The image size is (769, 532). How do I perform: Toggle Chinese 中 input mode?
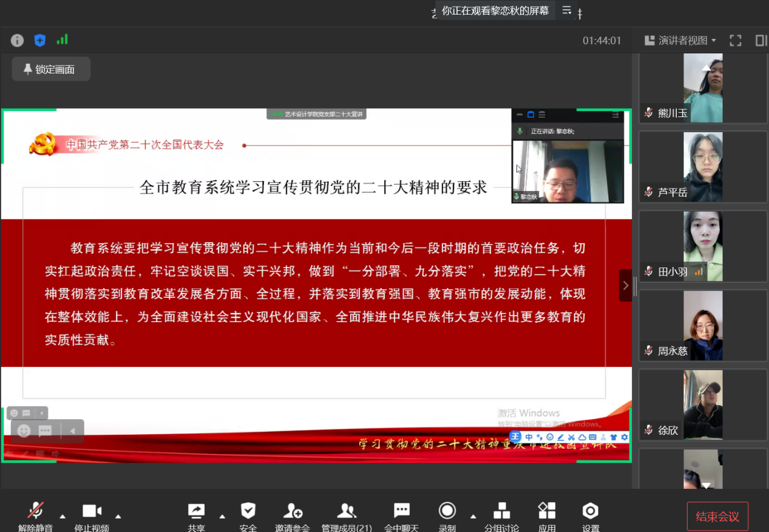point(529,437)
